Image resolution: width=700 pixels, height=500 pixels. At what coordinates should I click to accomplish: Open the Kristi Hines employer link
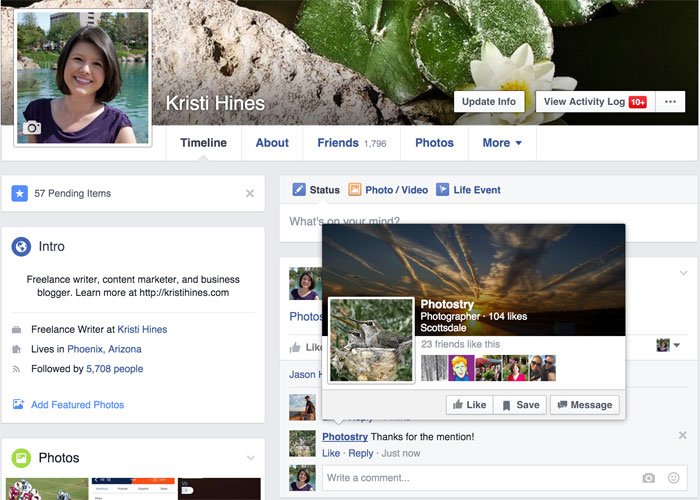pos(142,329)
